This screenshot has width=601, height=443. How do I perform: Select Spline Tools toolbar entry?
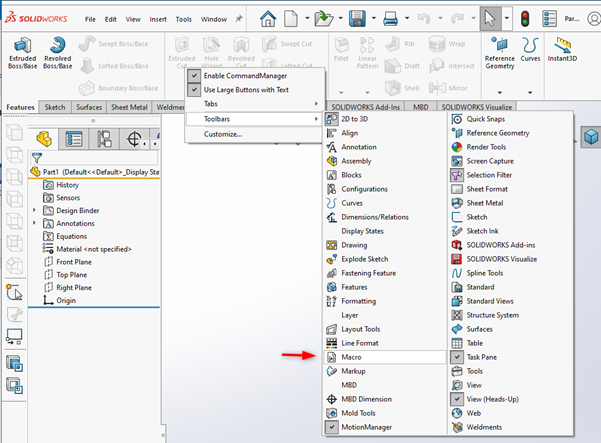click(510, 273)
